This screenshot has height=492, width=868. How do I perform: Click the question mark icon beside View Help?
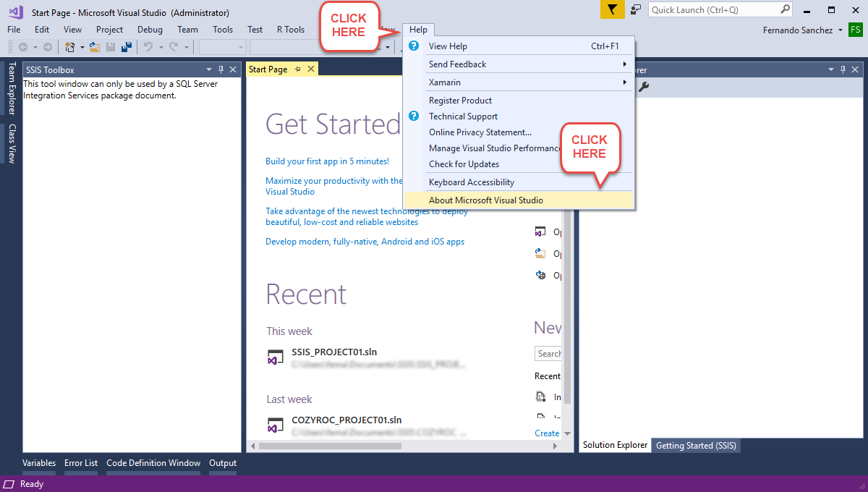414,46
